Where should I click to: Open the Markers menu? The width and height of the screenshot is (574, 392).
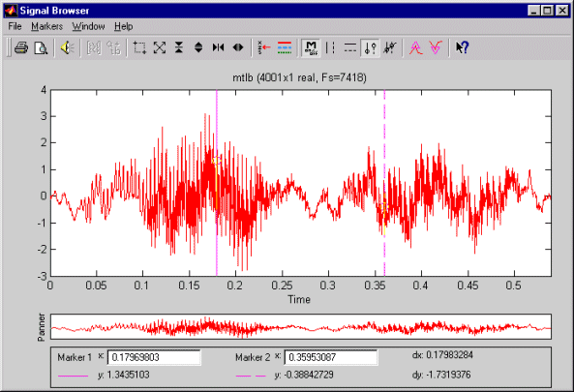[46, 26]
